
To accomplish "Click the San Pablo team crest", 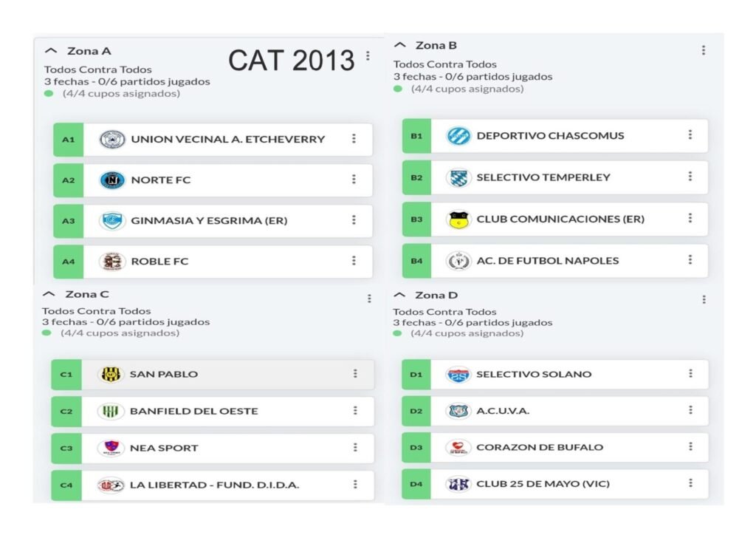I will (111, 374).
